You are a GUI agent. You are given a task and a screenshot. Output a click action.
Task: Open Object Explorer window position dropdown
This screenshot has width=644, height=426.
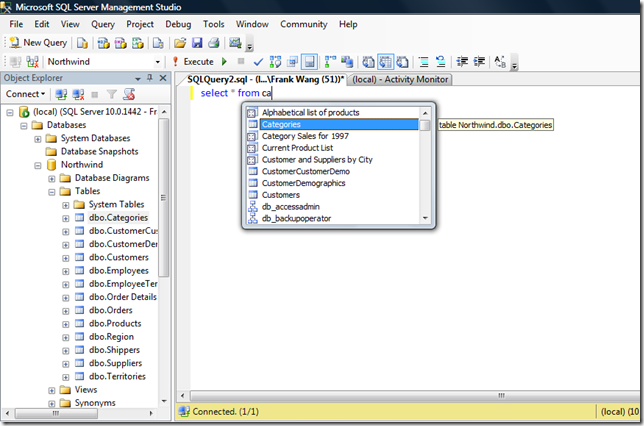tap(138, 78)
